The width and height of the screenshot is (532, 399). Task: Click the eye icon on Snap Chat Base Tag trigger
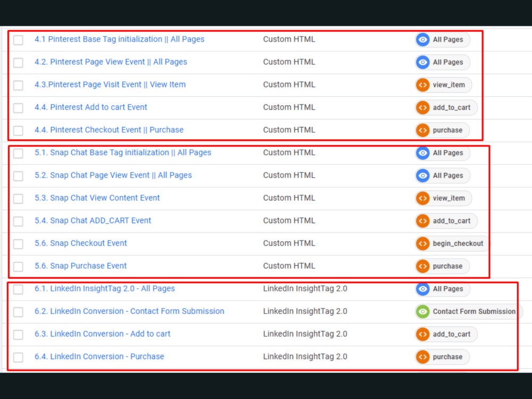click(422, 153)
